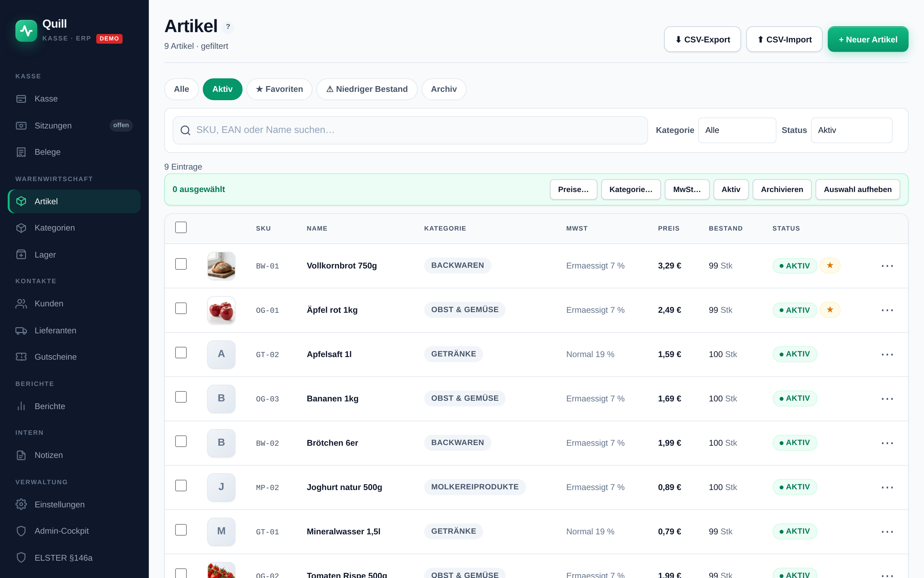Click the Quill logo icon

26,31
